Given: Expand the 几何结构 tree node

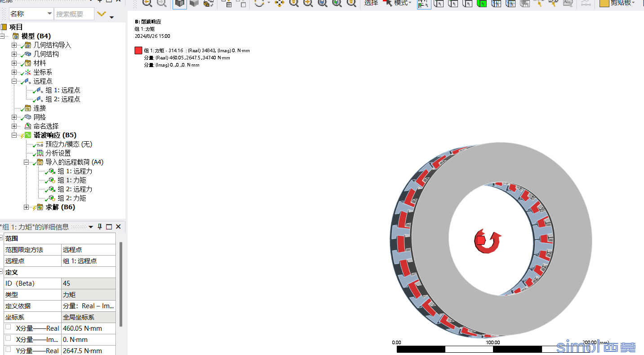Looking at the screenshot, I should (14, 54).
